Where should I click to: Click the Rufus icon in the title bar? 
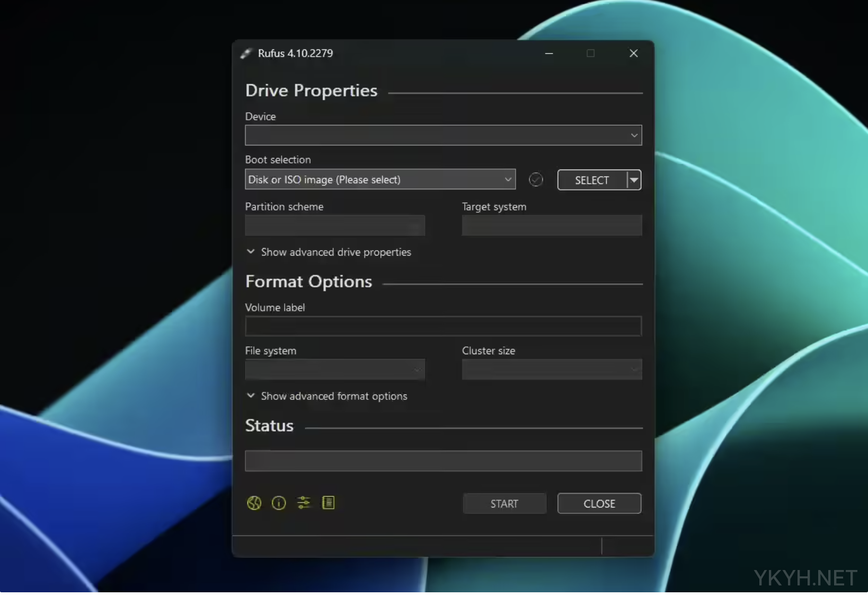(x=246, y=53)
